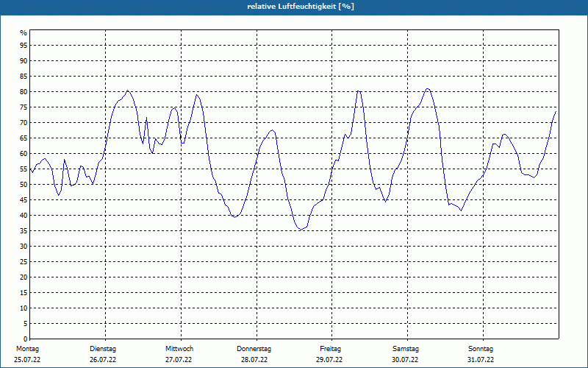Click the chart title 'relative Luftfeuchtigkeit [%]'
588x368 pixels.
tap(301, 7)
